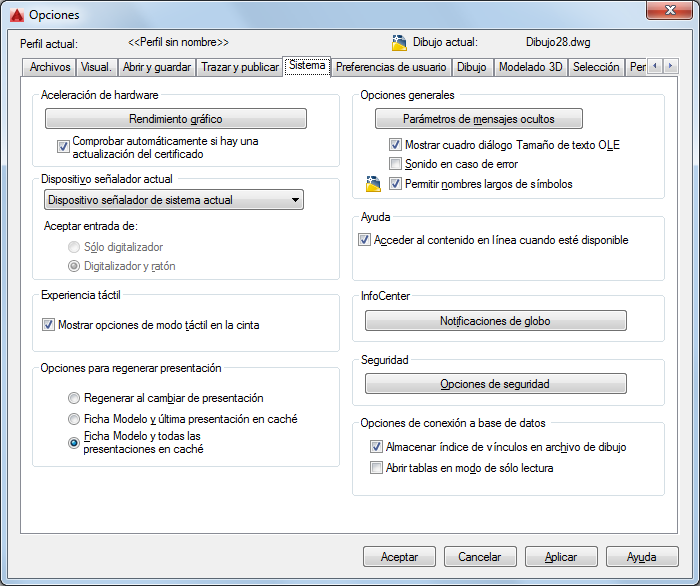Switch to the Archivos tab
Image resolution: width=700 pixels, height=586 pixels.
[50, 67]
